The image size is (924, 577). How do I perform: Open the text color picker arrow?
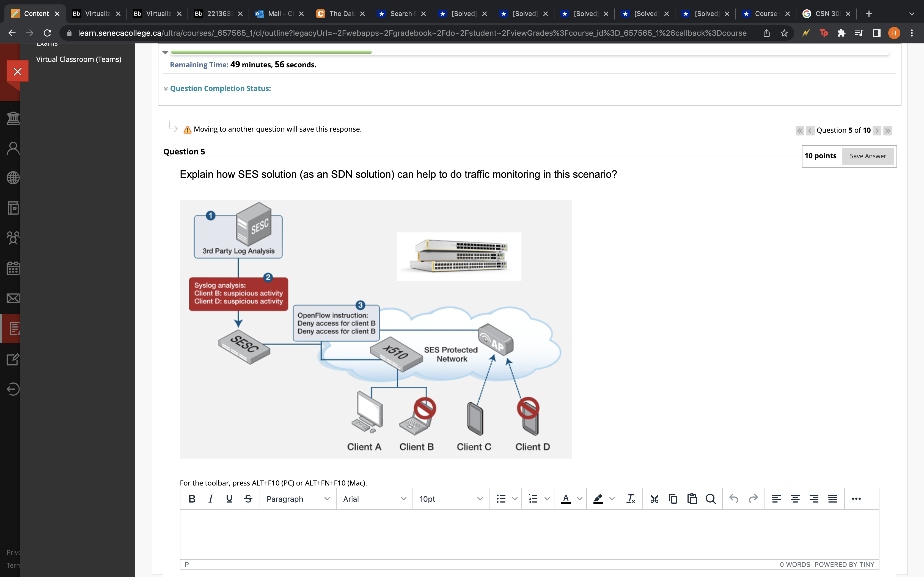[x=580, y=499]
